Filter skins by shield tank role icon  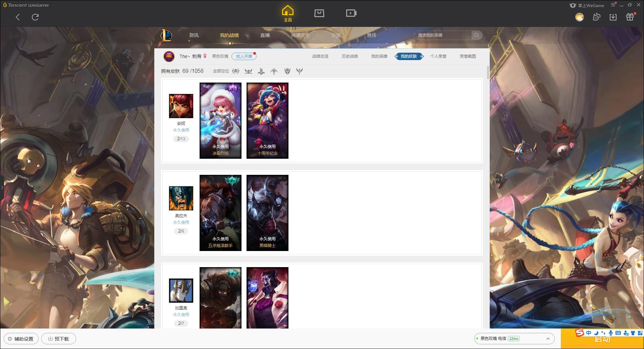[x=287, y=71]
